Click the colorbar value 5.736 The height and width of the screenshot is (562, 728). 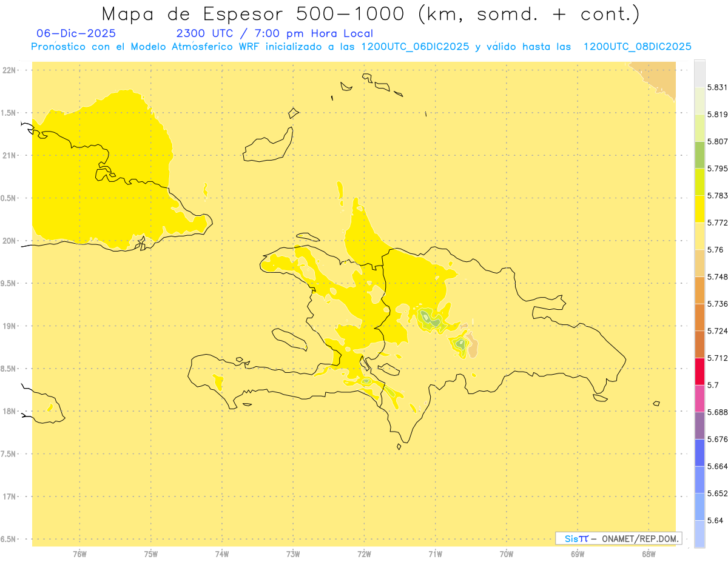coord(717,304)
